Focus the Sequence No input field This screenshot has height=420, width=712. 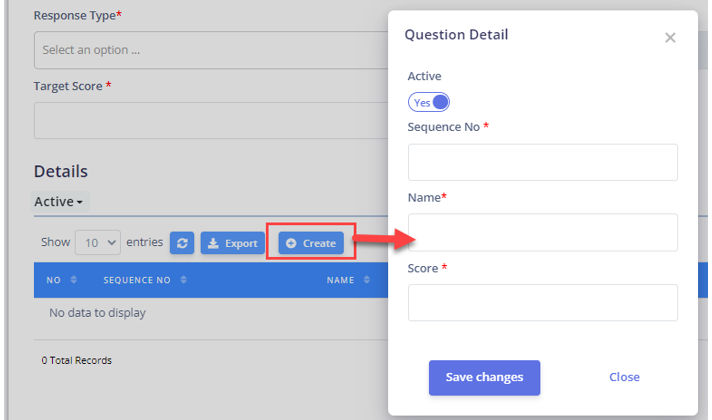click(543, 162)
